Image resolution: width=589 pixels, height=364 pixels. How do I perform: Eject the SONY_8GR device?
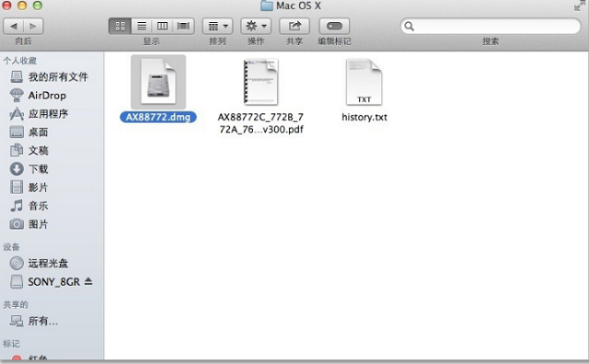click(x=88, y=281)
